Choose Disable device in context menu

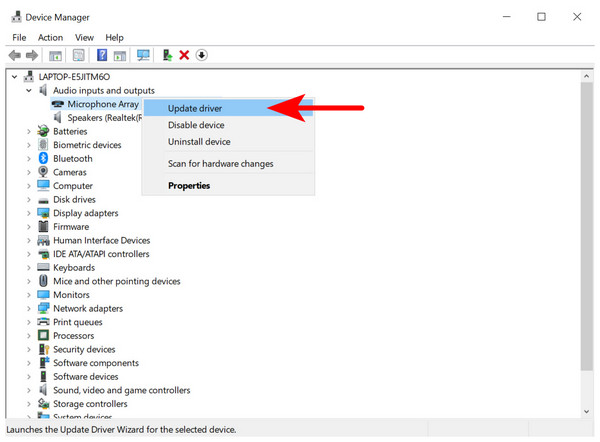[x=228, y=125]
